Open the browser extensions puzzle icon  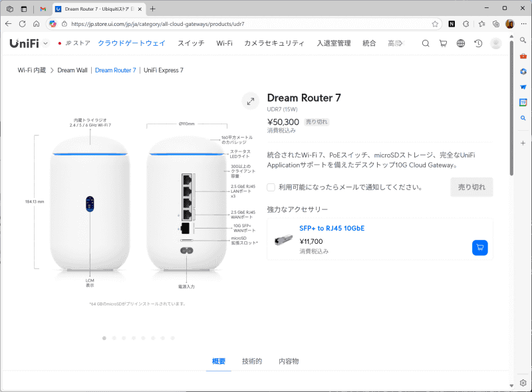coord(466,23)
